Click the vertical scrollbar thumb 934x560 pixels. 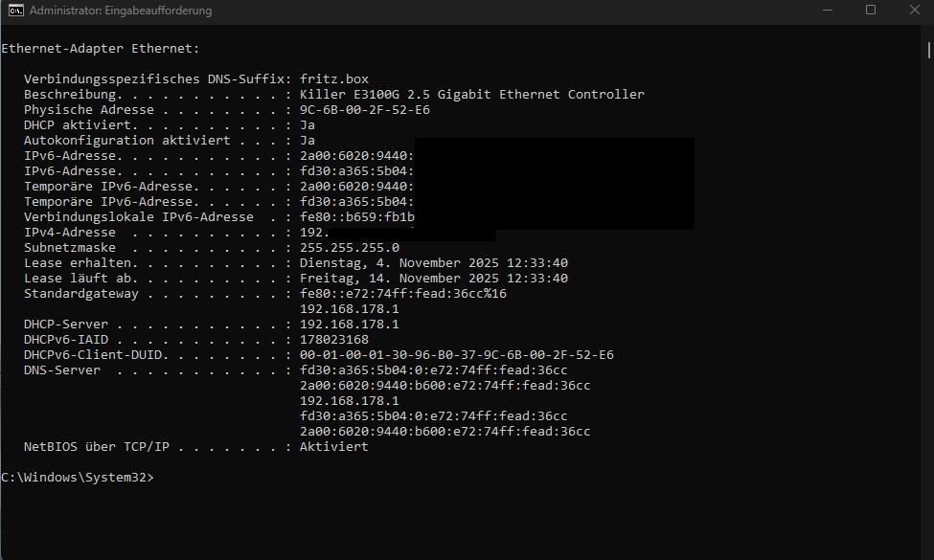click(928, 50)
